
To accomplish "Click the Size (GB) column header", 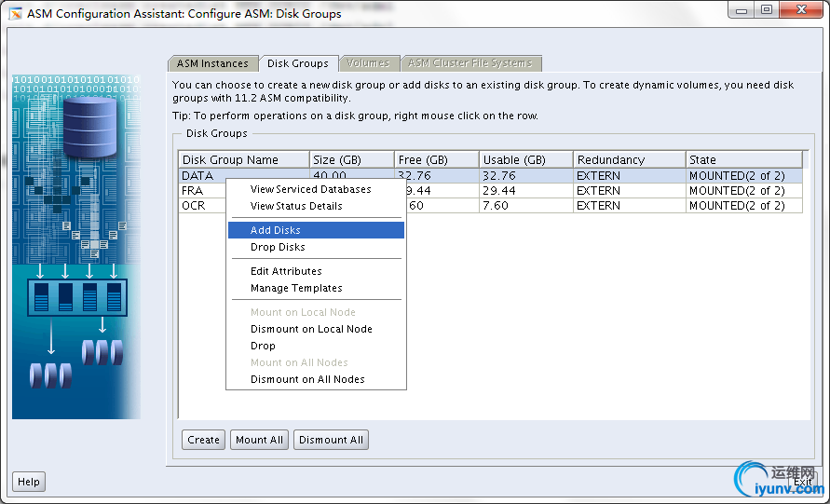I will pyautogui.click(x=352, y=160).
